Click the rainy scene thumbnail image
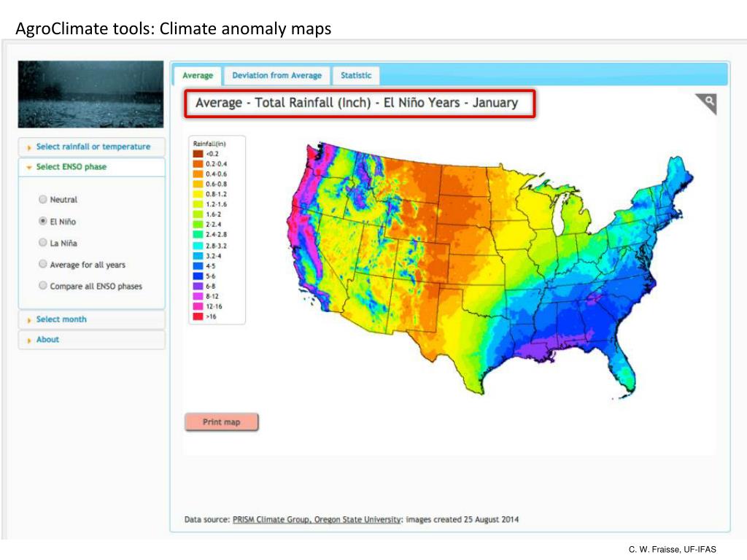Screen dimensions: 747x560 [90, 94]
